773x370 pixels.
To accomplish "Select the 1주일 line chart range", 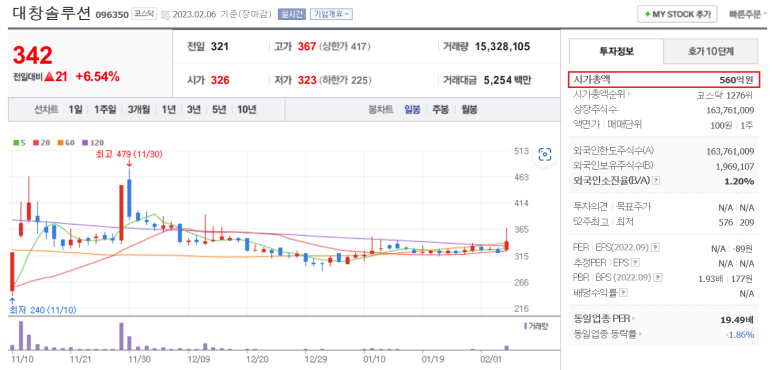I will click(x=105, y=109).
